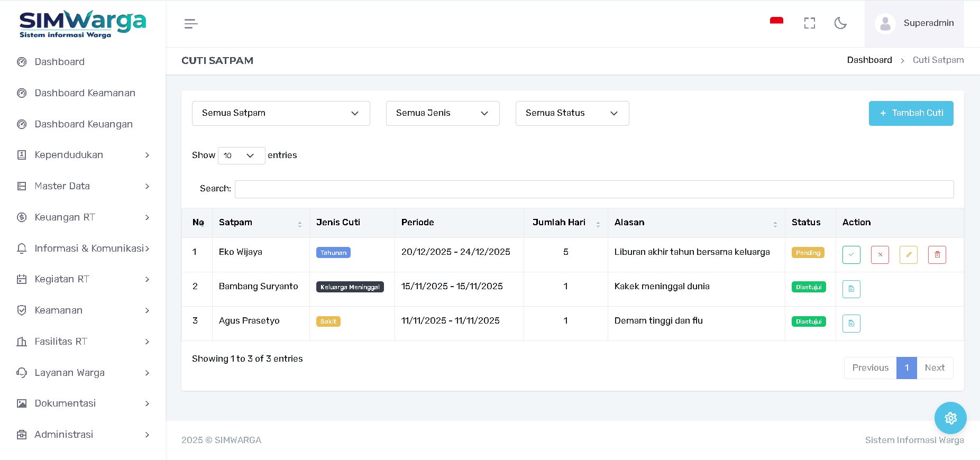The width and height of the screenshot is (980, 460).
Task: Open the Semua Satpam filter dropdown
Action: [x=280, y=113]
